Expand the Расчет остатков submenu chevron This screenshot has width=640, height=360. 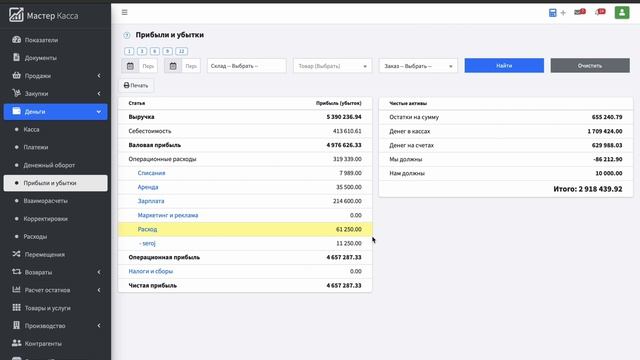coord(99,290)
